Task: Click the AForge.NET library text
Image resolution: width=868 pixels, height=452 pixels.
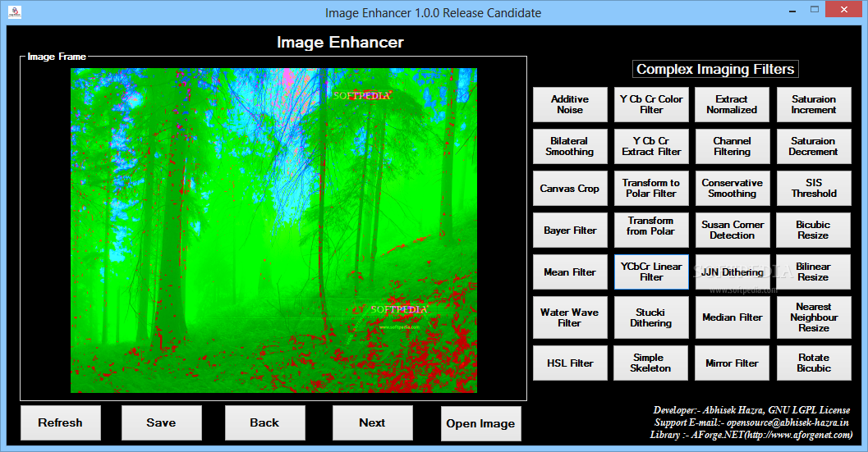Action: (x=751, y=435)
